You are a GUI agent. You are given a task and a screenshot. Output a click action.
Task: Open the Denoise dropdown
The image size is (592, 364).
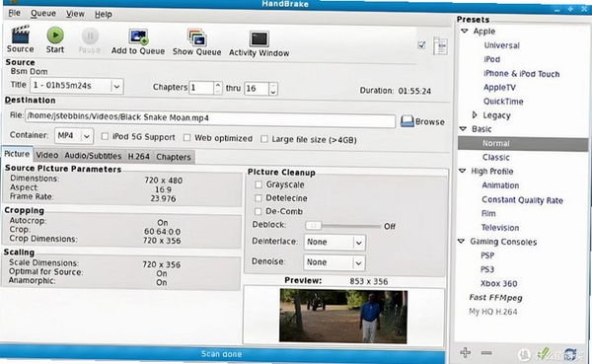334,262
